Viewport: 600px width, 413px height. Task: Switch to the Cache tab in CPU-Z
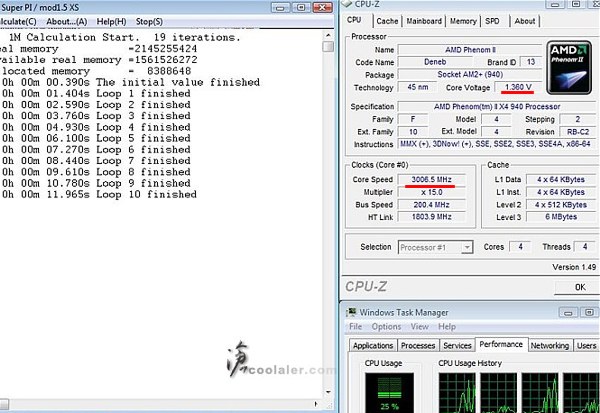387,21
